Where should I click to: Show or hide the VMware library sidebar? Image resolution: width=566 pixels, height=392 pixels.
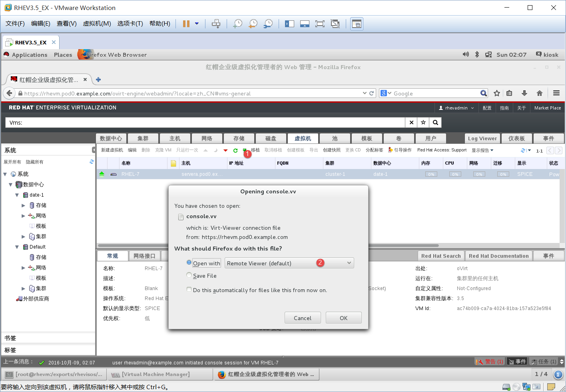[289, 24]
